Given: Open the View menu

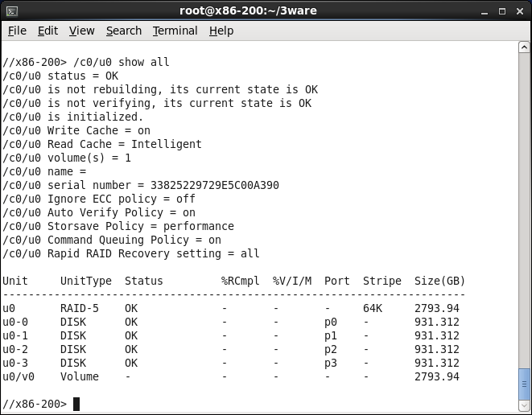Looking at the screenshot, I should coord(81,31).
